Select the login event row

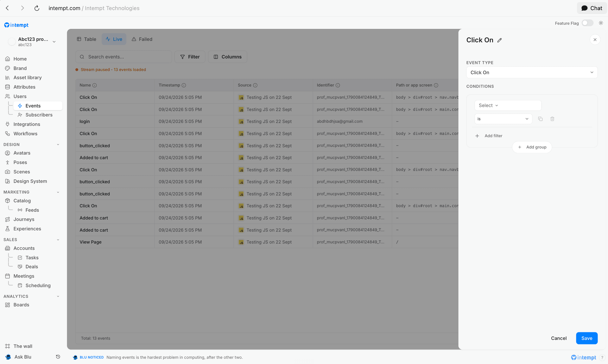(267, 122)
